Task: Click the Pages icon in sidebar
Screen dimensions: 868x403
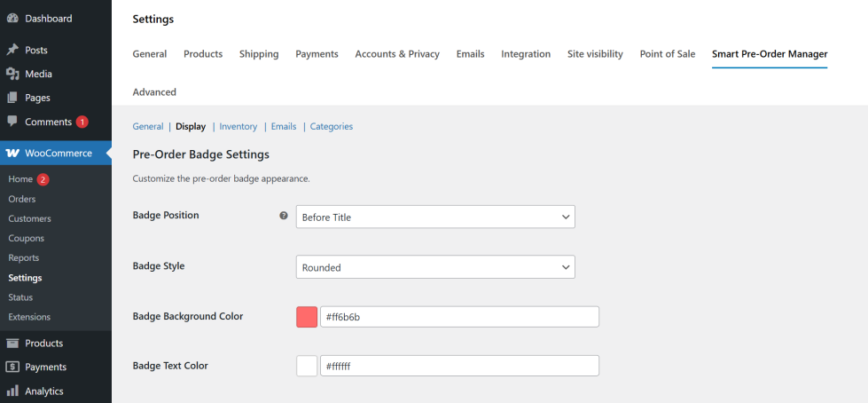Action: 12,98
